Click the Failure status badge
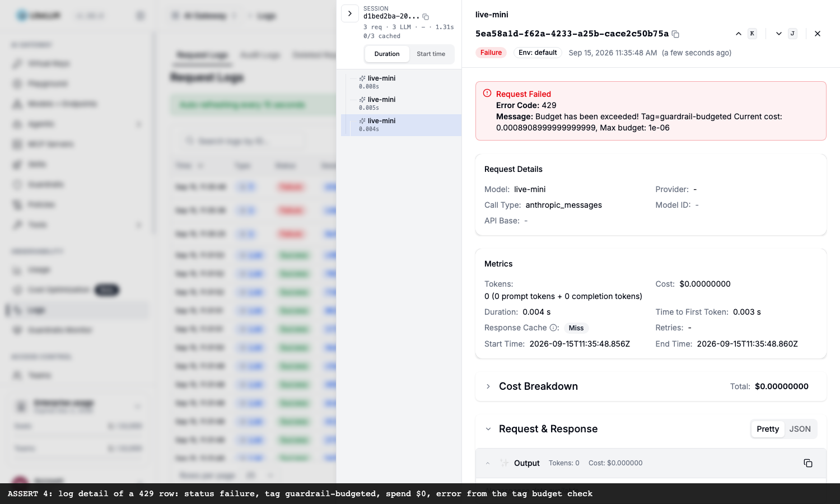Viewport: 840px width, 504px height. [x=491, y=53]
